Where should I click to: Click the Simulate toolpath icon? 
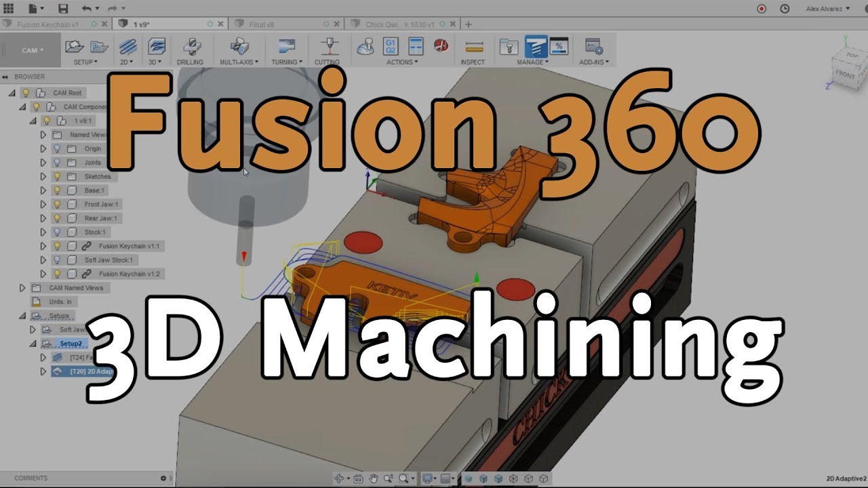366,47
